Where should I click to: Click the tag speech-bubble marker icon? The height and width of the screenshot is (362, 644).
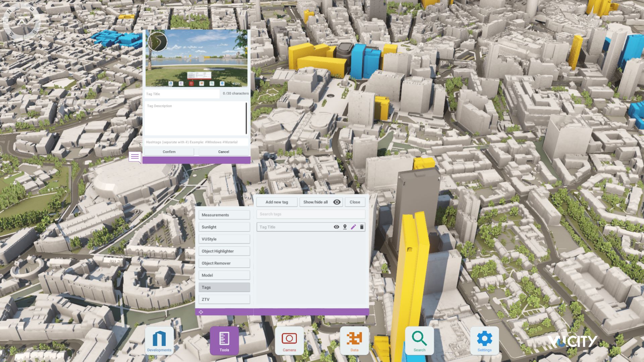(x=135, y=157)
